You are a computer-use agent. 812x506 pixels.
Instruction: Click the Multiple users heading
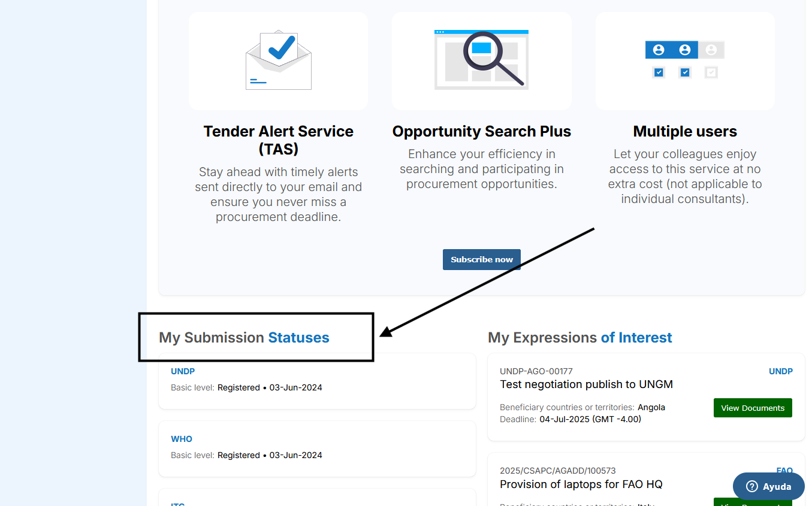685,131
